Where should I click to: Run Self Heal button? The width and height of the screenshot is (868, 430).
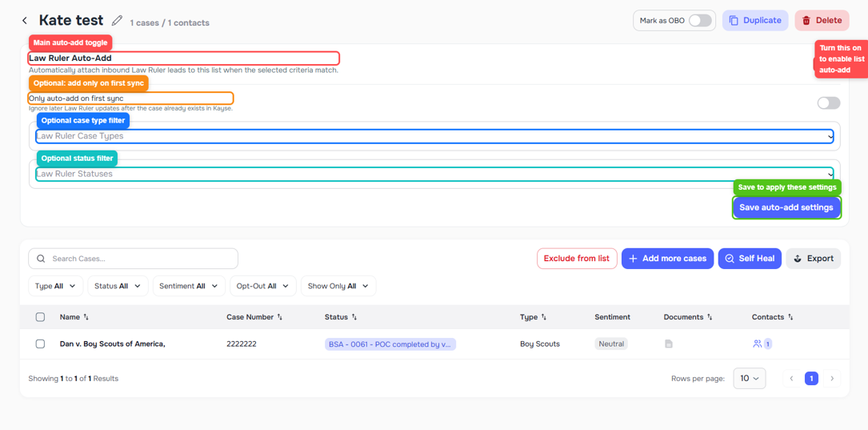click(750, 258)
